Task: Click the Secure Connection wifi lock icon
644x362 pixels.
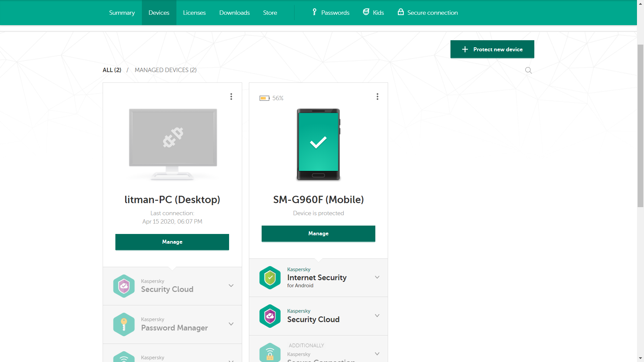Action: (270, 353)
